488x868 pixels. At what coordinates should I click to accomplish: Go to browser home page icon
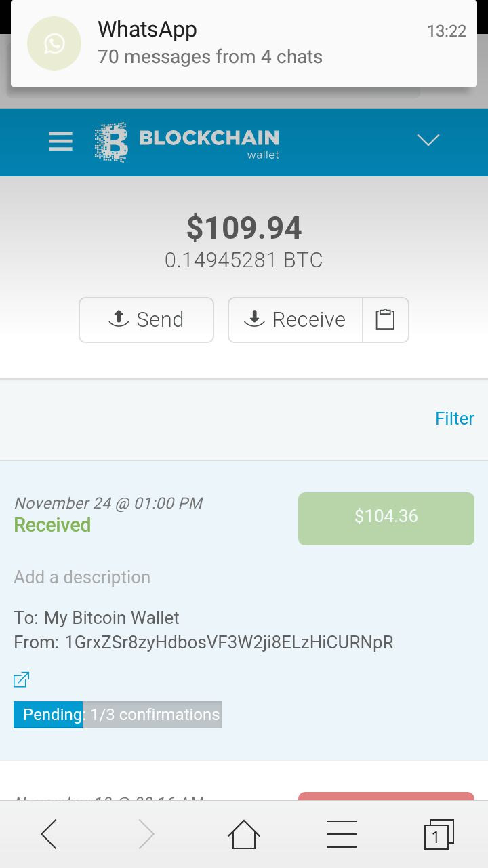244,834
